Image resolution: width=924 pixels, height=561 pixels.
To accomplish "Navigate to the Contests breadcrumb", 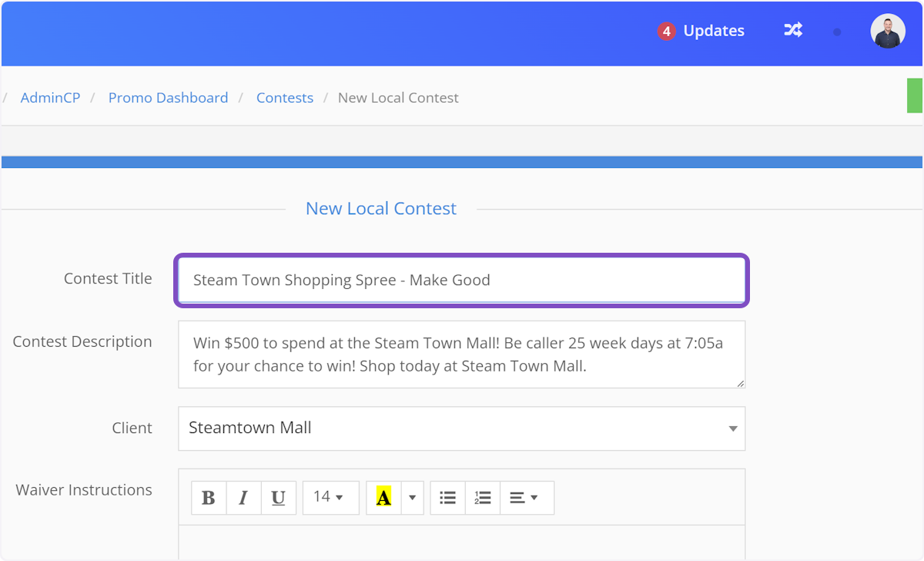I will click(285, 97).
